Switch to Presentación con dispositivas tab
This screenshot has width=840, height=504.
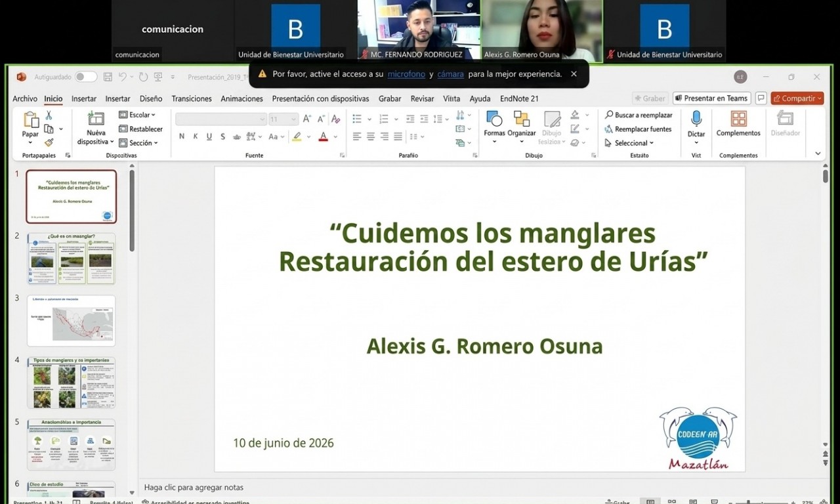click(320, 98)
